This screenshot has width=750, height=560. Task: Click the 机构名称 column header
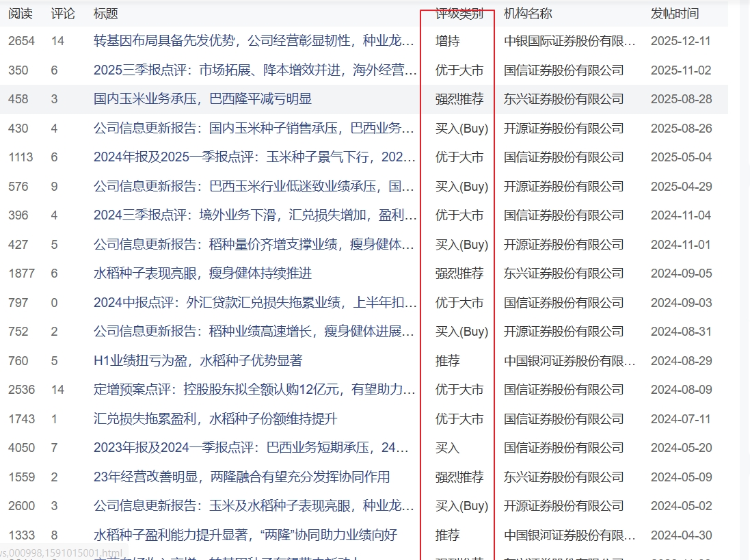coord(528,14)
